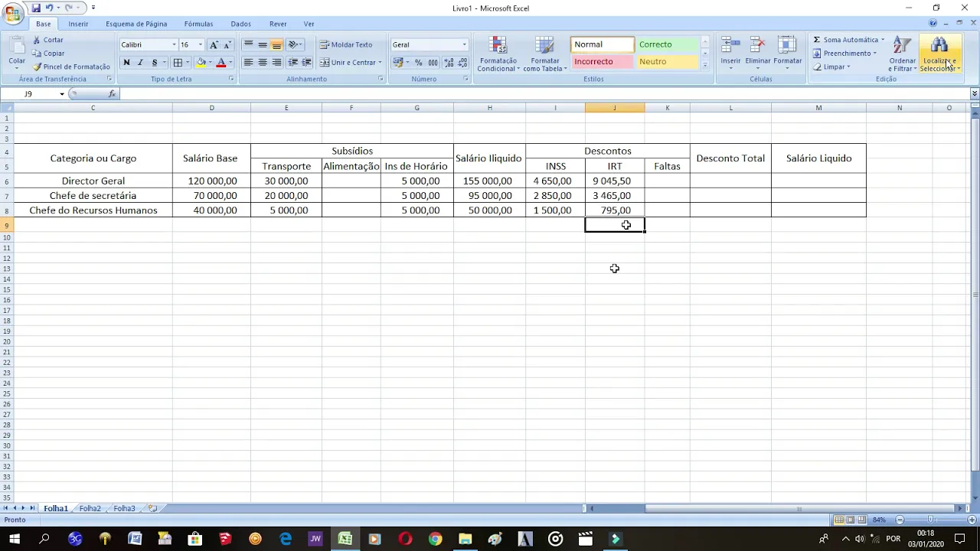Switch to Esquema de Página tab

[x=136, y=24]
